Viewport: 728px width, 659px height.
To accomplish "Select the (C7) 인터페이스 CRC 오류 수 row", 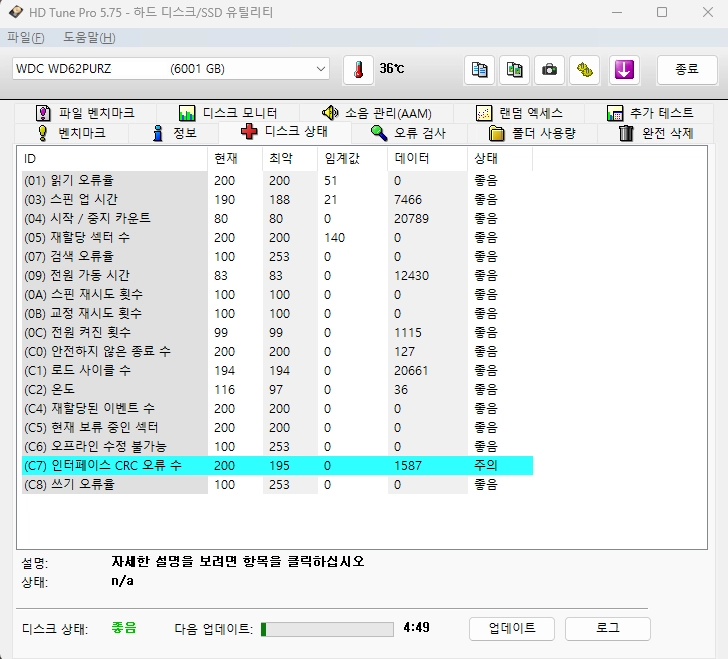I will 277,465.
